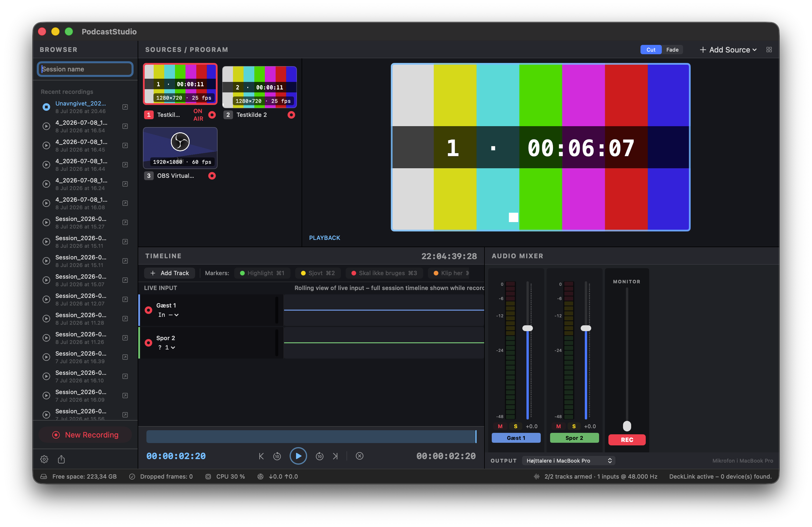Viewport: 812px width, 527px height.
Task: Open the Spor 2 input selector dropdown
Action: point(167,348)
